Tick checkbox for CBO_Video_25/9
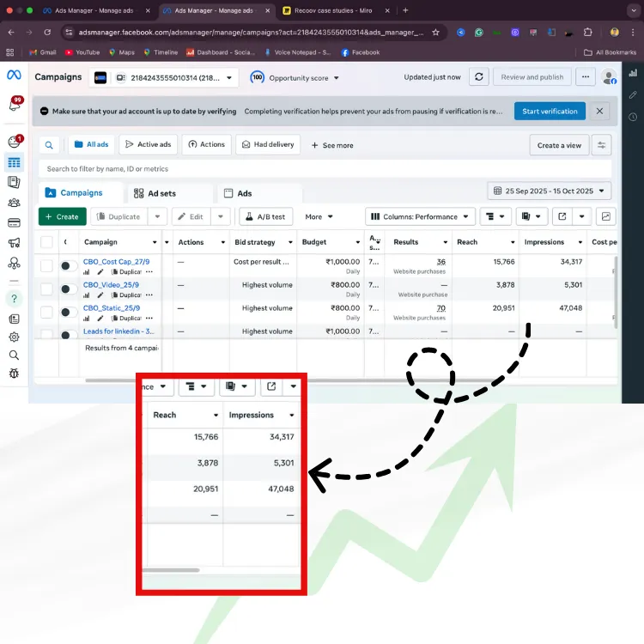This screenshot has width=644, height=644. tap(46, 289)
